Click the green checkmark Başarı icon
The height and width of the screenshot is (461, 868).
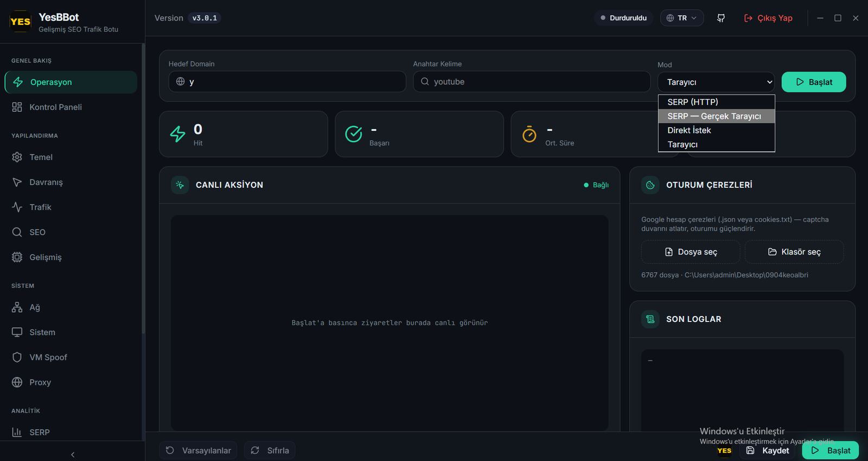click(x=354, y=134)
